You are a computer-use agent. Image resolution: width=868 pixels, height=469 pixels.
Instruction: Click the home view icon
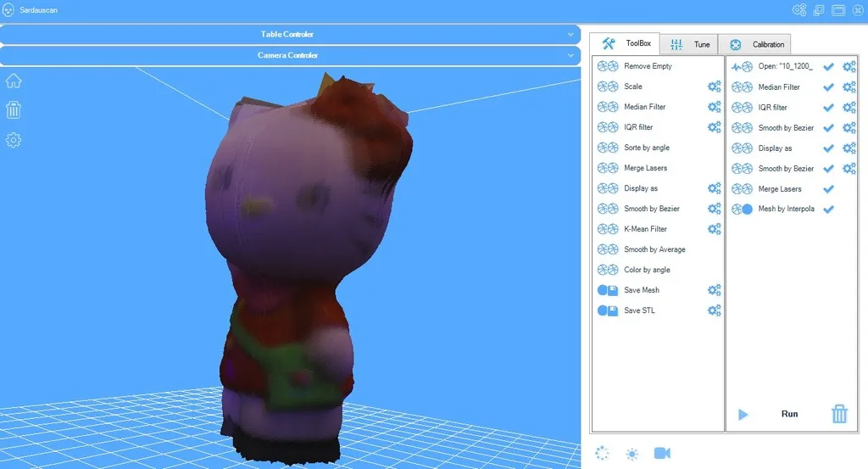click(14, 81)
